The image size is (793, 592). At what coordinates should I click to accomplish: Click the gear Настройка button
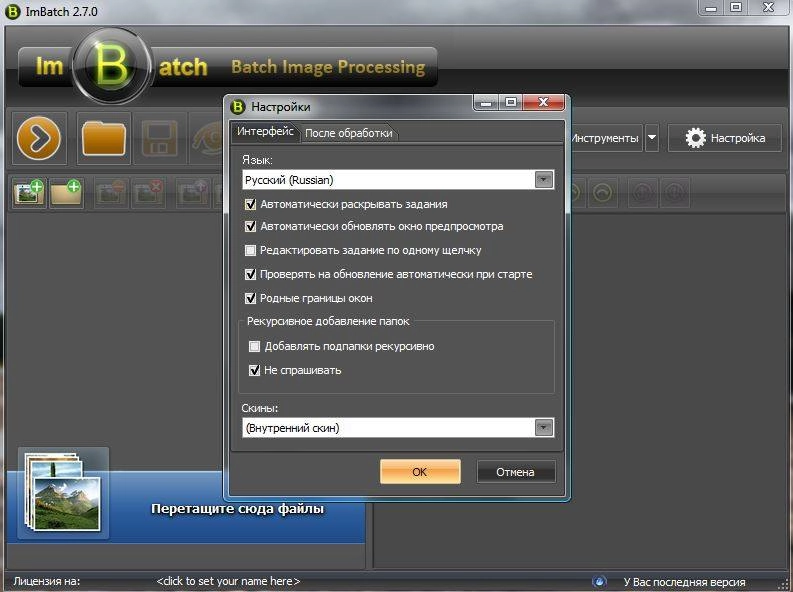[x=725, y=138]
